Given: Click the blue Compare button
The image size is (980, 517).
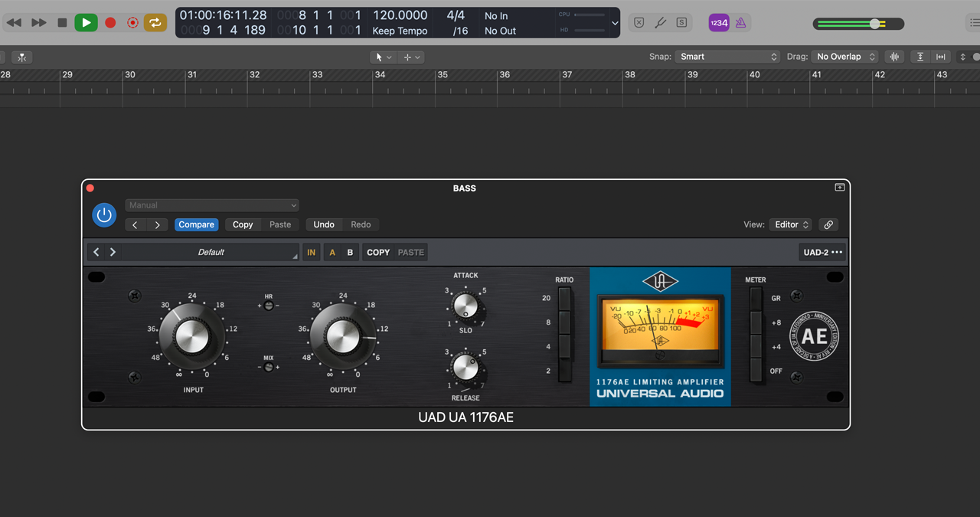Looking at the screenshot, I should pyautogui.click(x=197, y=224).
